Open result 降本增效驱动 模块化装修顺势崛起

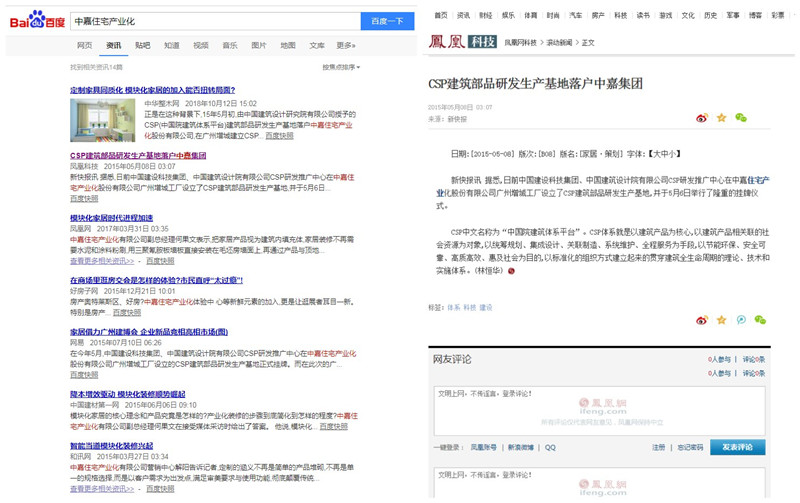coord(128,394)
